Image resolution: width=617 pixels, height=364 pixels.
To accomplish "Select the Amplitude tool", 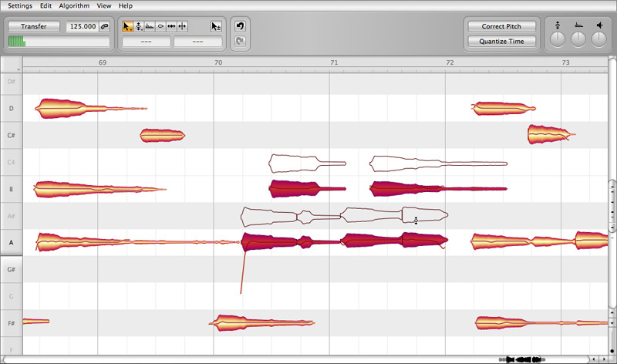I will click(x=160, y=26).
